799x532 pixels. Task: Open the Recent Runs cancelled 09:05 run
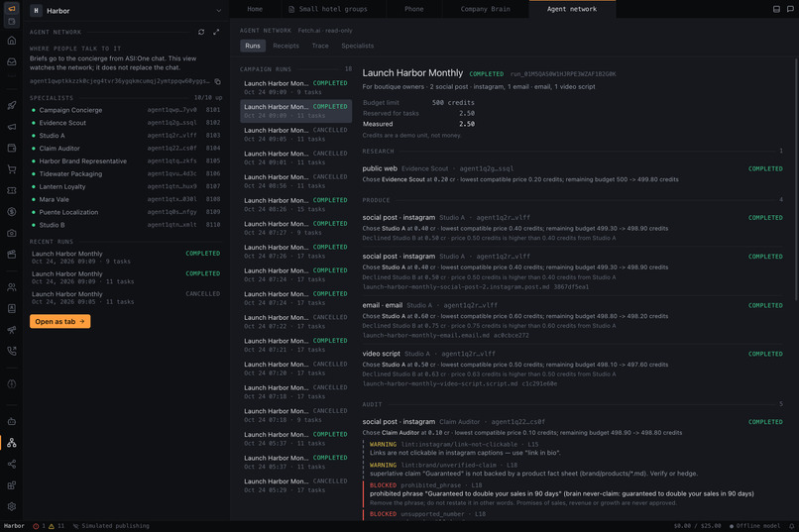point(126,298)
